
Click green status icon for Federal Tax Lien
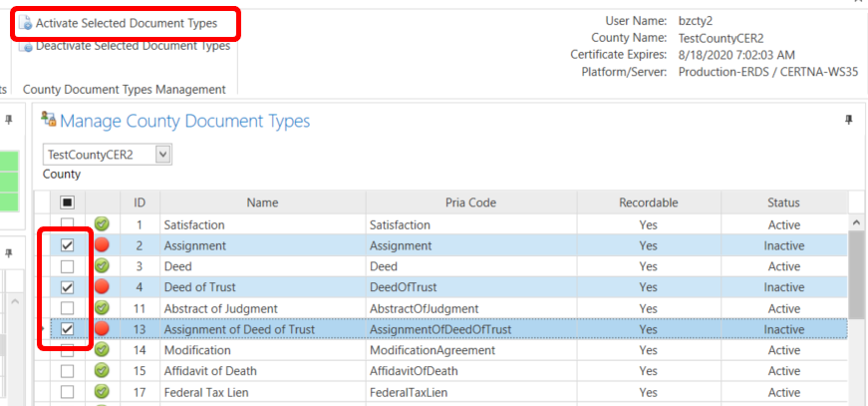(102, 393)
